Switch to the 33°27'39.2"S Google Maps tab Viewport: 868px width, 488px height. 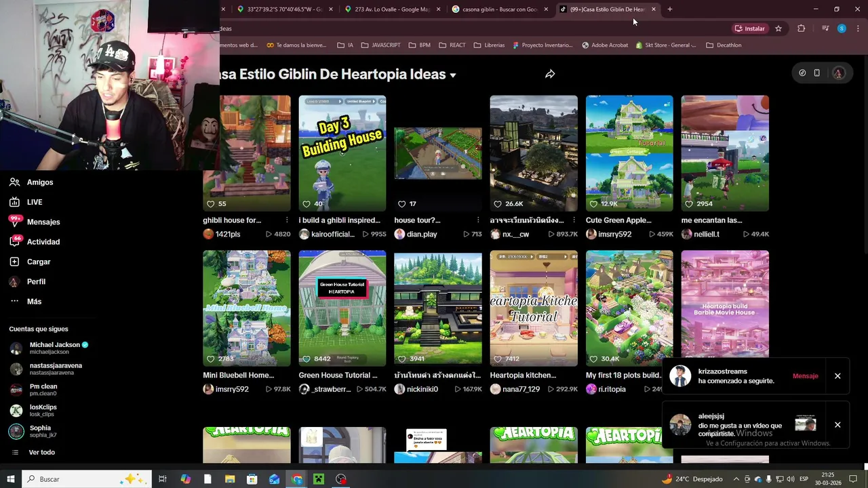coord(285,9)
